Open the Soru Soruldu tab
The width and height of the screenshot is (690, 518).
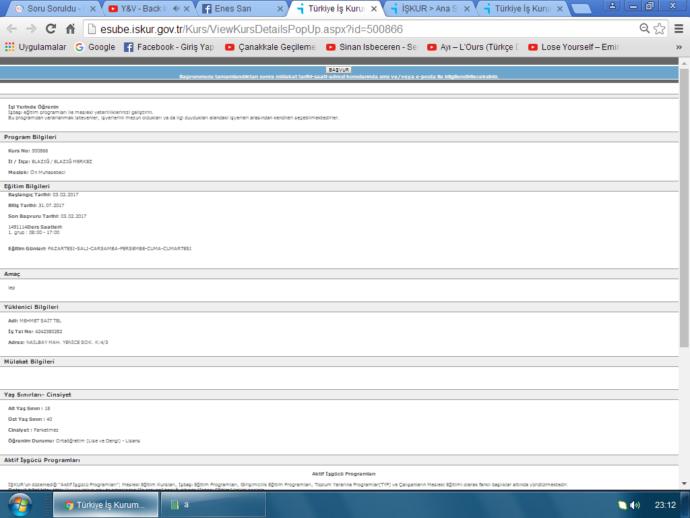51,8
